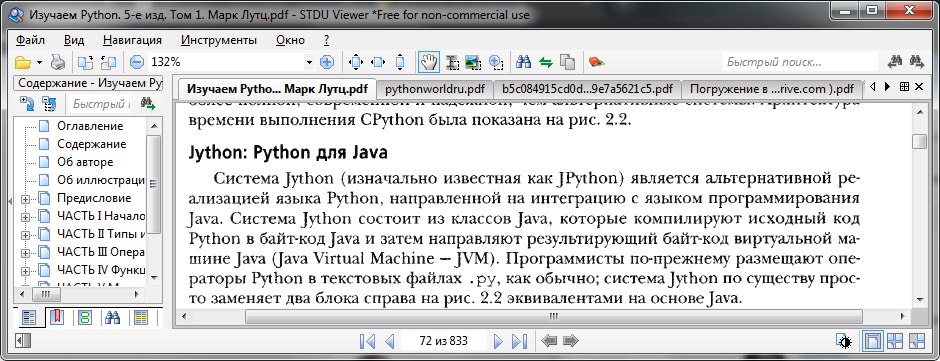
Task: Zoom in with the plus button
Action: (x=327, y=62)
